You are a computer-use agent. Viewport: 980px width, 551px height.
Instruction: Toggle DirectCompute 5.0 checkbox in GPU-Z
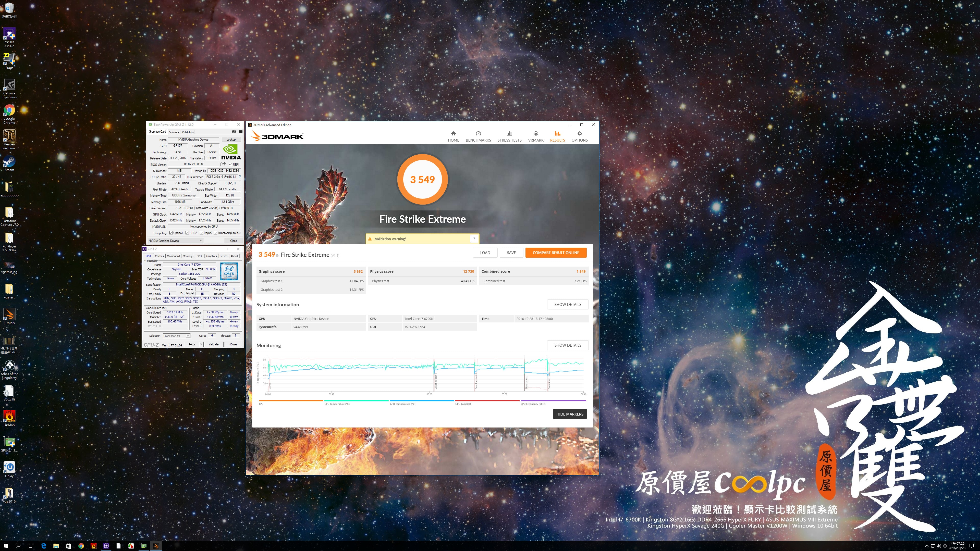(x=216, y=233)
